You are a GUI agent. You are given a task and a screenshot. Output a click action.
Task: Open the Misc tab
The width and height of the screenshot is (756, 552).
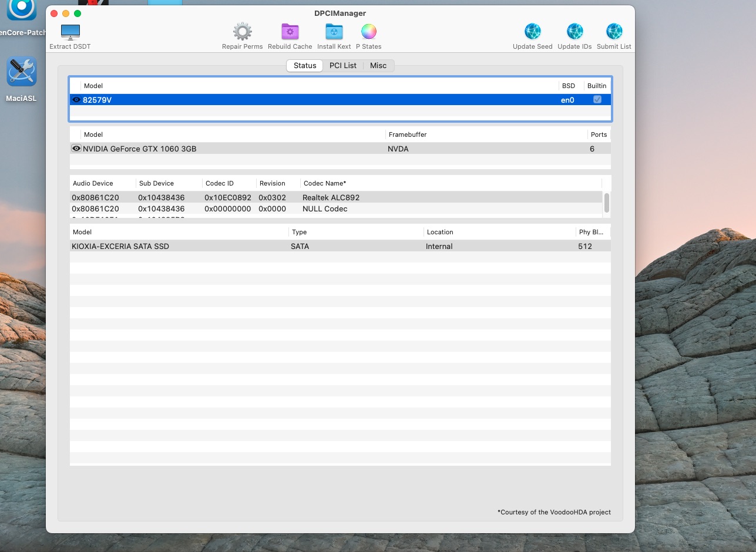coord(378,66)
